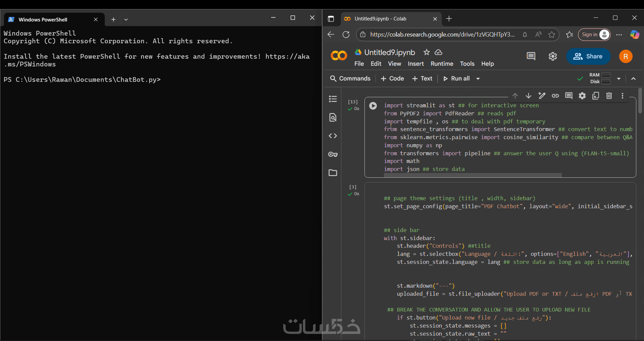Go back in browser

click(331, 35)
